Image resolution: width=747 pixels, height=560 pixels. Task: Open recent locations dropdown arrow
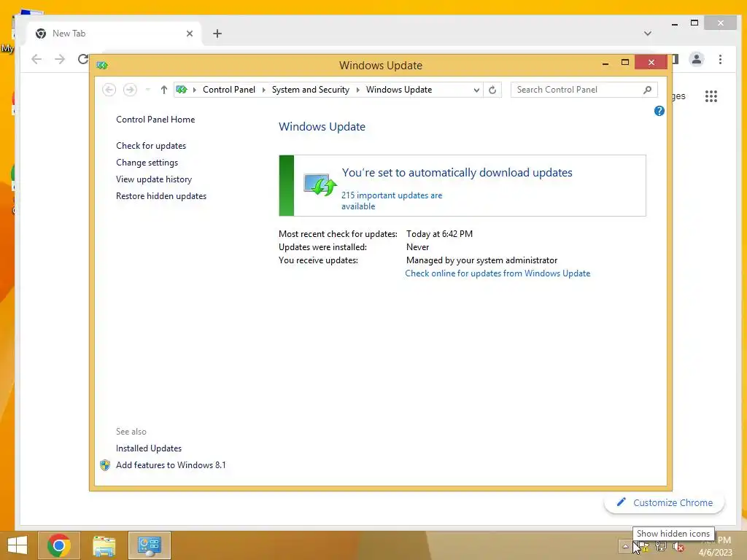(x=147, y=90)
